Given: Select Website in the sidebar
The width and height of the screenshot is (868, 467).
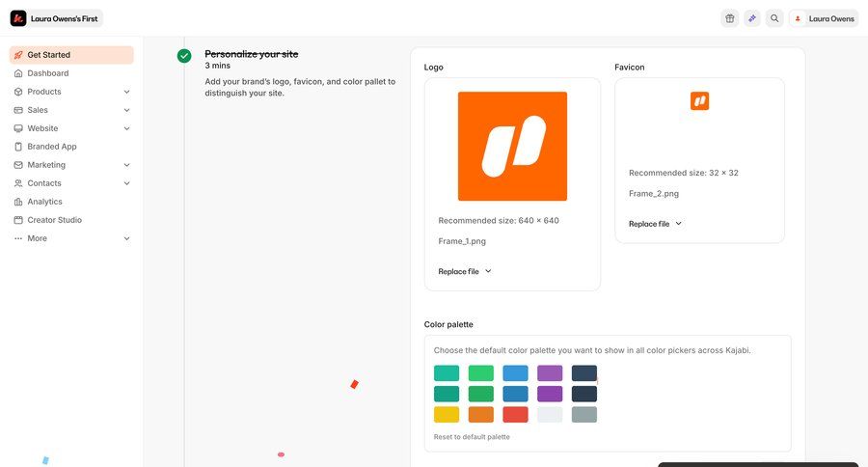Looking at the screenshot, I should coord(71,128).
